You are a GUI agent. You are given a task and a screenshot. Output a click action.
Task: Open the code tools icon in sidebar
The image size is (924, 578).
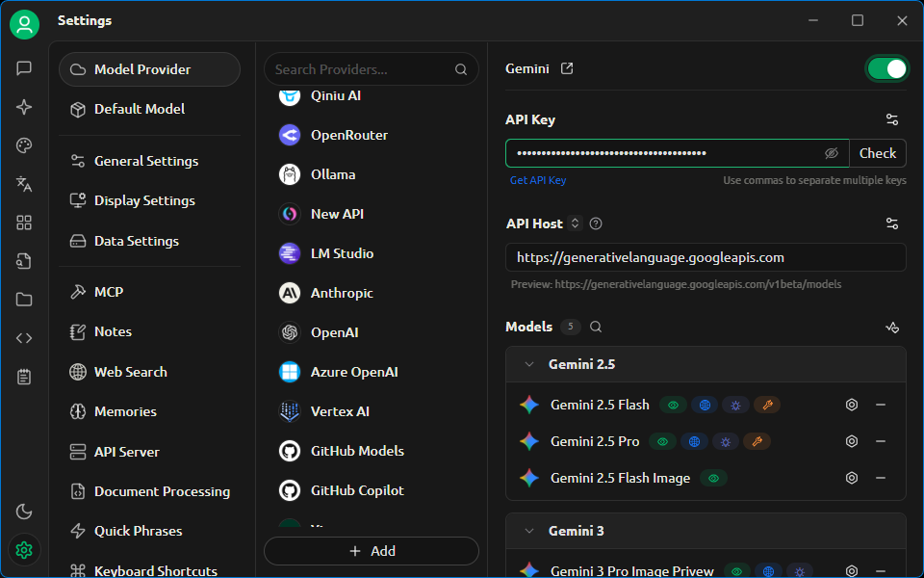(x=24, y=338)
